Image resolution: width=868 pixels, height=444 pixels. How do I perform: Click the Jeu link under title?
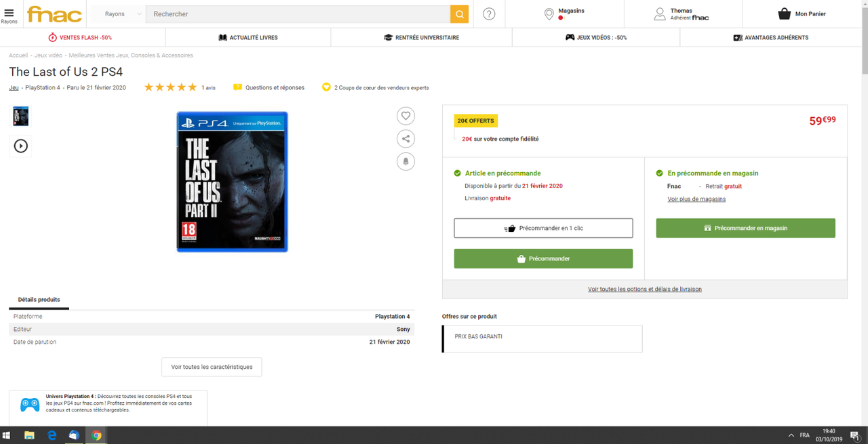click(14, 87)
